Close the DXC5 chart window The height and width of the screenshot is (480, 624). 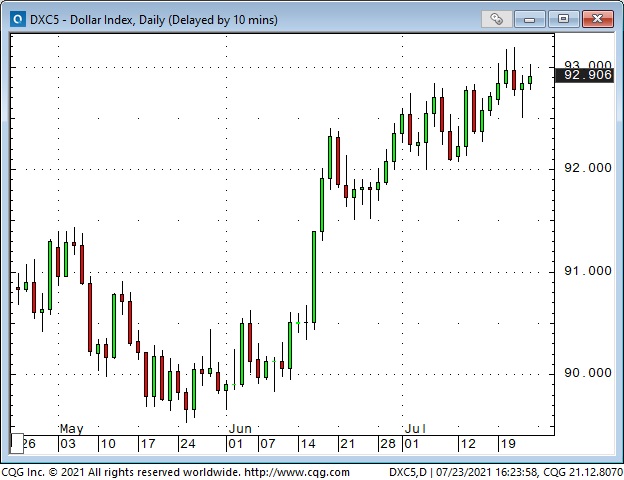pos(597,19)
